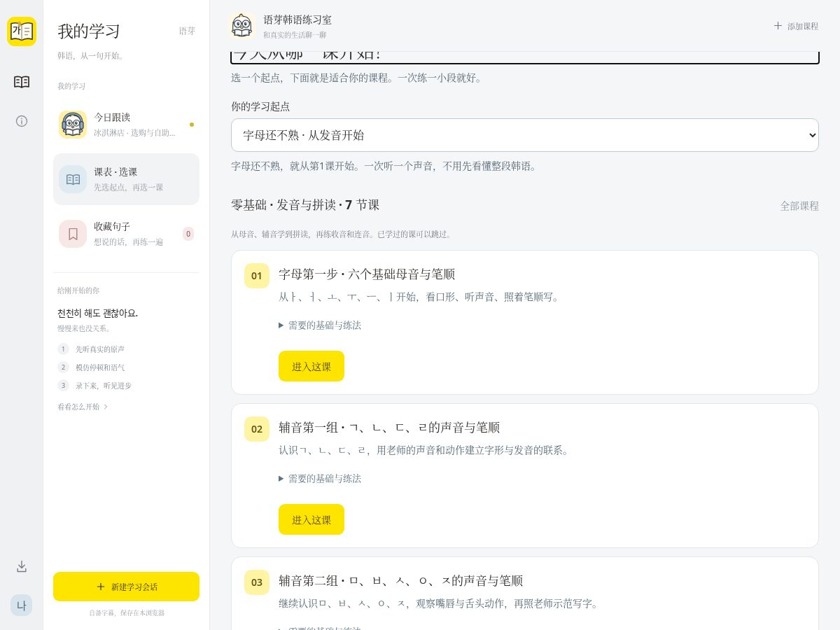Image resolution: width=840 pixels, height=630 pixels.
Task: Select 今日跟读 in the sidebar
Action: (x=126, y=125)
